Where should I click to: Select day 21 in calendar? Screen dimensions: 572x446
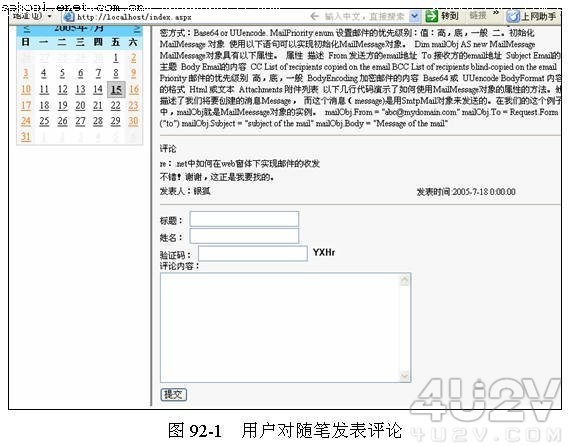point(98,106)
